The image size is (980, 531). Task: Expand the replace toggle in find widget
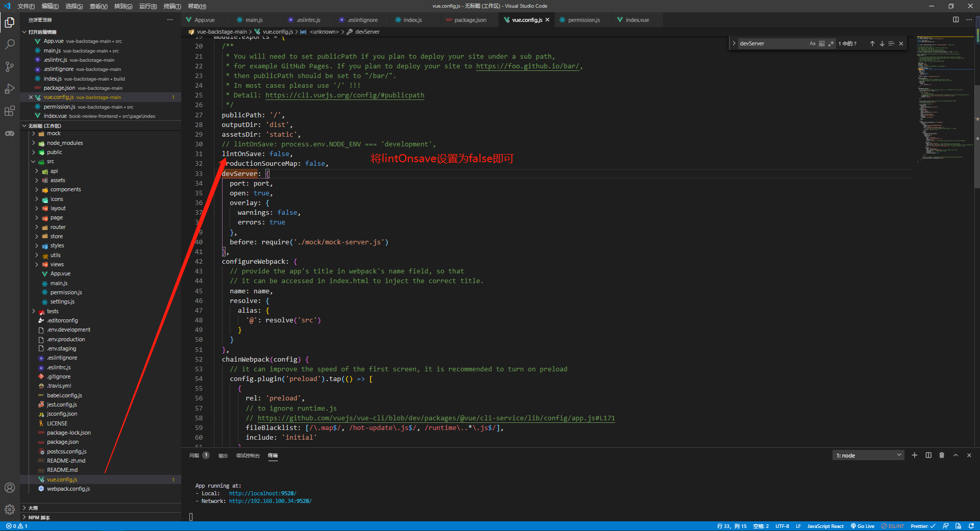(734, 44)
